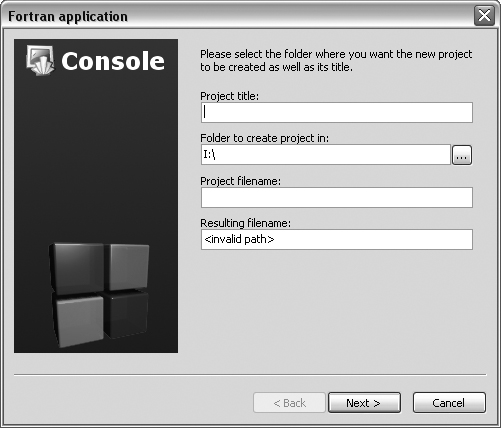501x428 pixels.
Task: Click the 'Please select the folder' instruction text
Action: pos(336,60)
